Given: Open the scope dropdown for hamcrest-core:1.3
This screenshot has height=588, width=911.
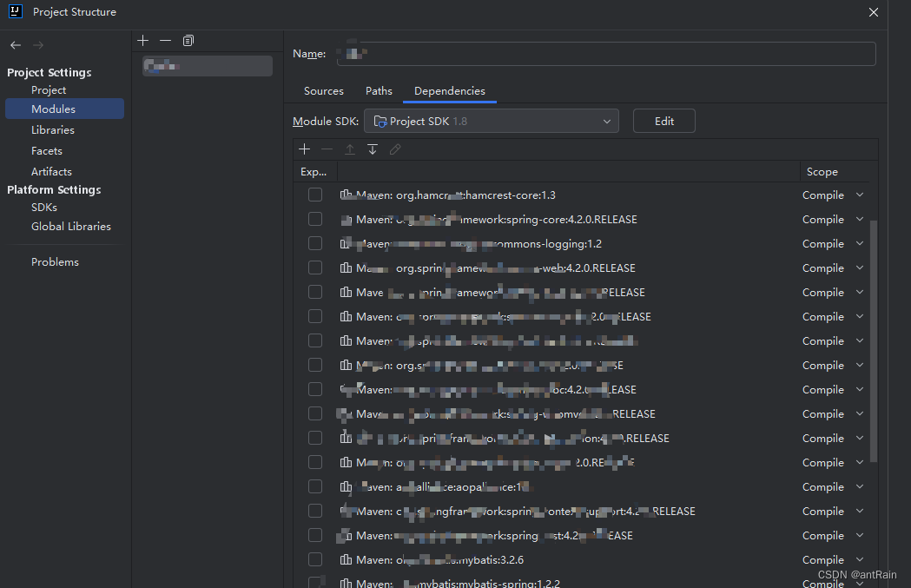Looking at the screenshot, I should tap(860, 195).
